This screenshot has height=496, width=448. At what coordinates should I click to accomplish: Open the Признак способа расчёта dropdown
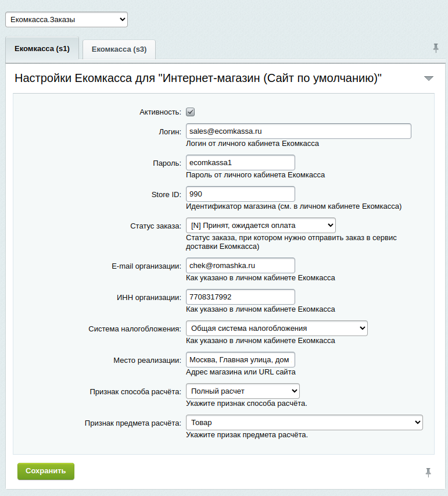point(242,391)
